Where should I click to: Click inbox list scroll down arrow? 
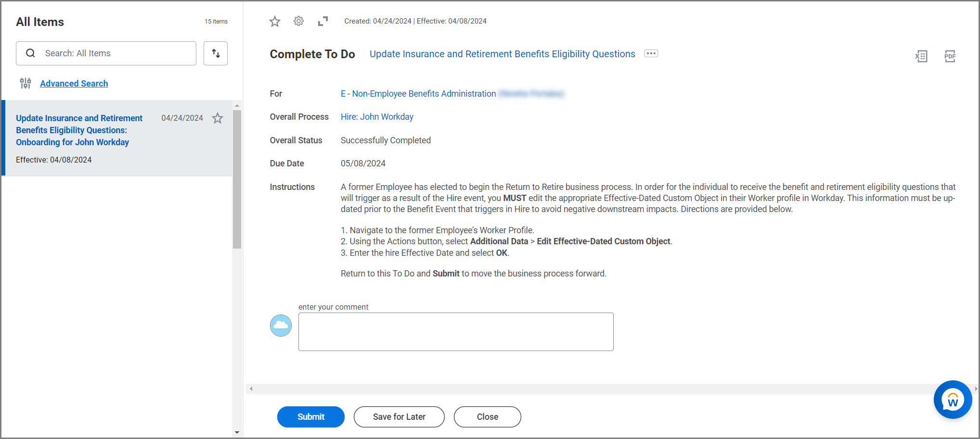coord(237,432)
